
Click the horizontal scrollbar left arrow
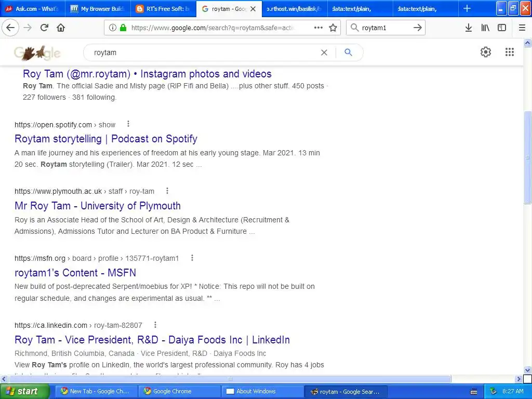(x=4, y=379)
